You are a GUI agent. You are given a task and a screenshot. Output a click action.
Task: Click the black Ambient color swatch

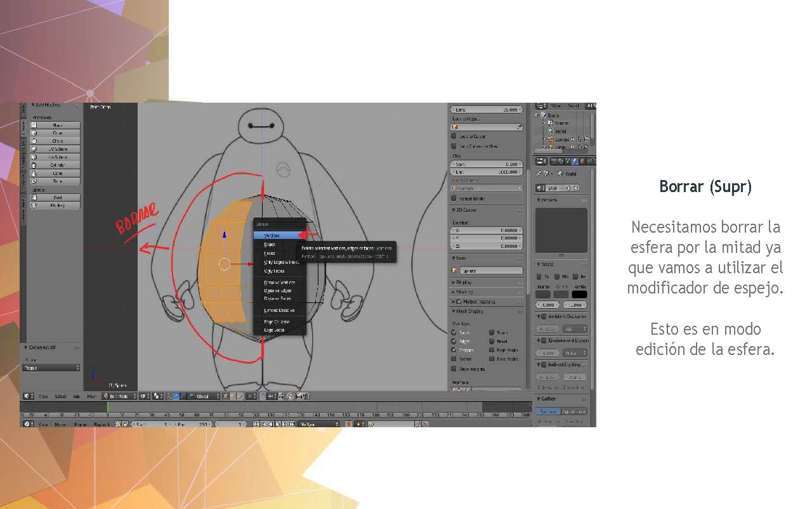(579, 295)
